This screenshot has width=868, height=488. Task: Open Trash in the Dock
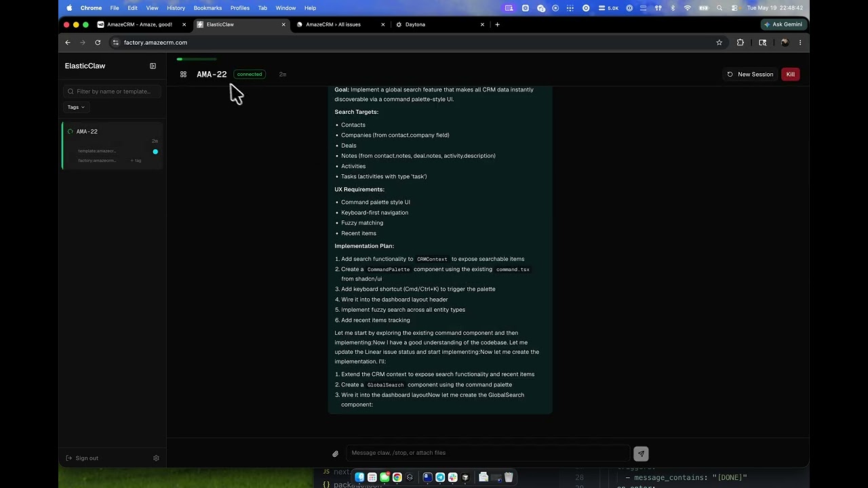pyautogui.click(x=509, y=477)
